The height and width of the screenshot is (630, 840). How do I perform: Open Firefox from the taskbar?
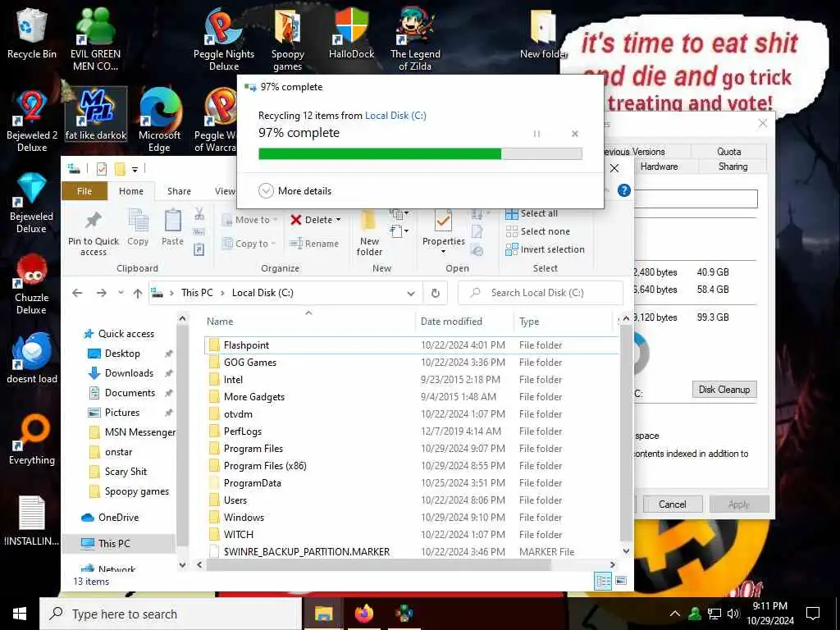(363, 614)
